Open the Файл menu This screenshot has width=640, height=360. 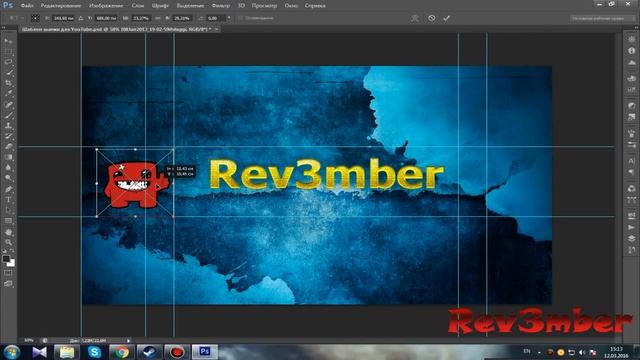click(x=27, y=6)
